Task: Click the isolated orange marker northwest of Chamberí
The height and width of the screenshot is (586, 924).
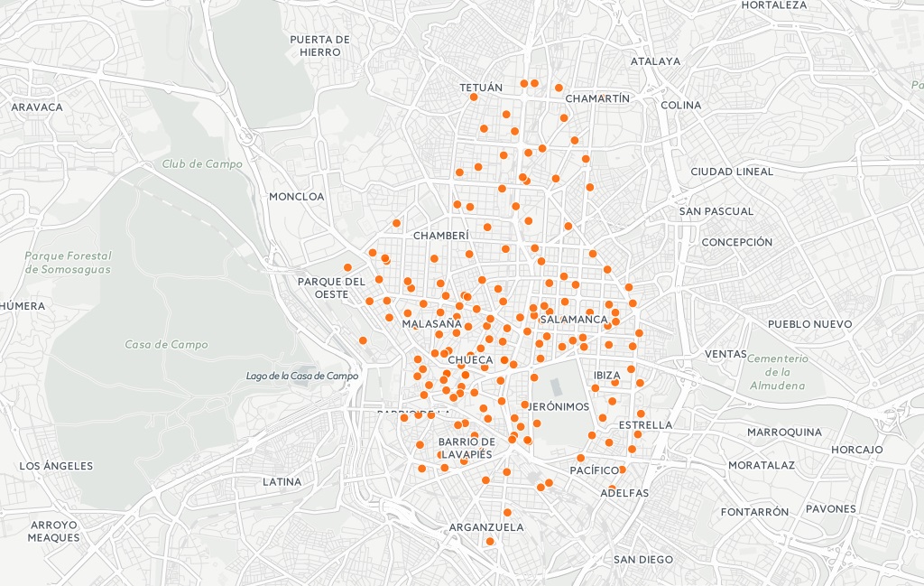Action: tap(396, 222)
